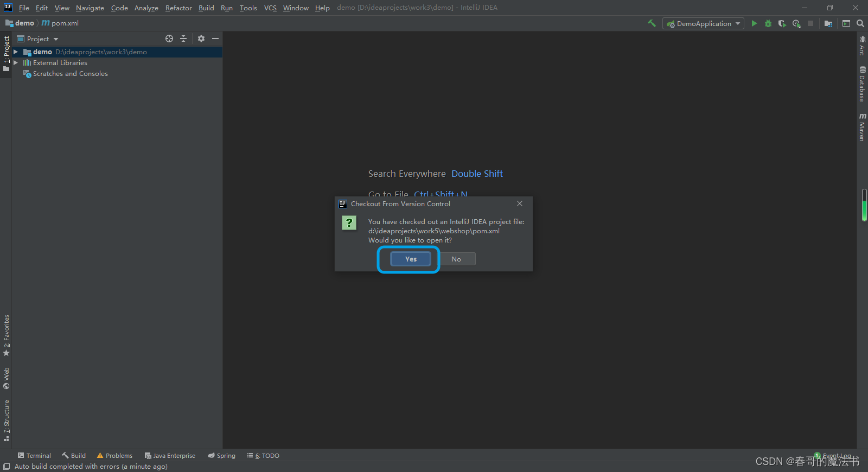This screenshot has width=868, height=472.
Task: Start debugging with the bug icon
Action: click(x=768, y=23)
